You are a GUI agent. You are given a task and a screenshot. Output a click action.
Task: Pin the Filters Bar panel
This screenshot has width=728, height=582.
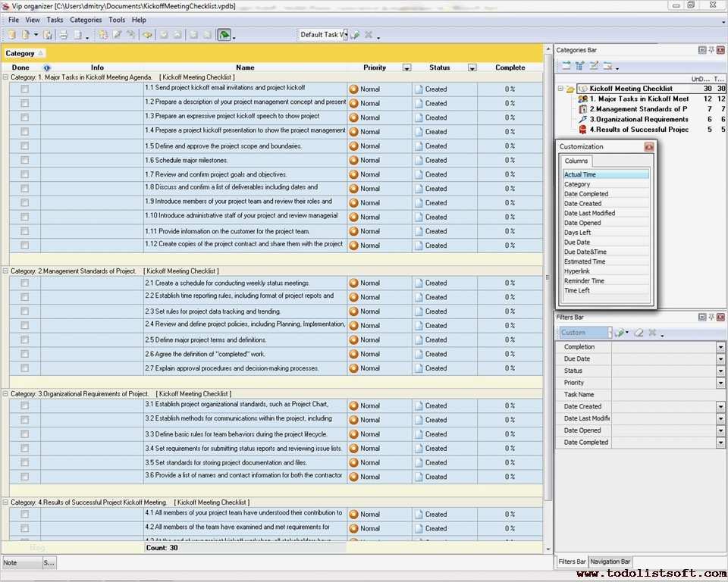711,318
